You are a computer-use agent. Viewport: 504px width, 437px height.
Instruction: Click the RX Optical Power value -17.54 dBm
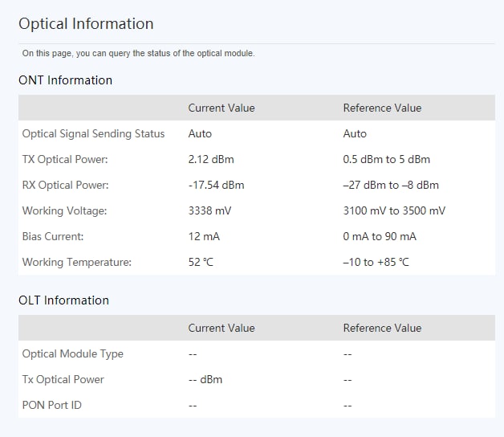tap(217, 185)
